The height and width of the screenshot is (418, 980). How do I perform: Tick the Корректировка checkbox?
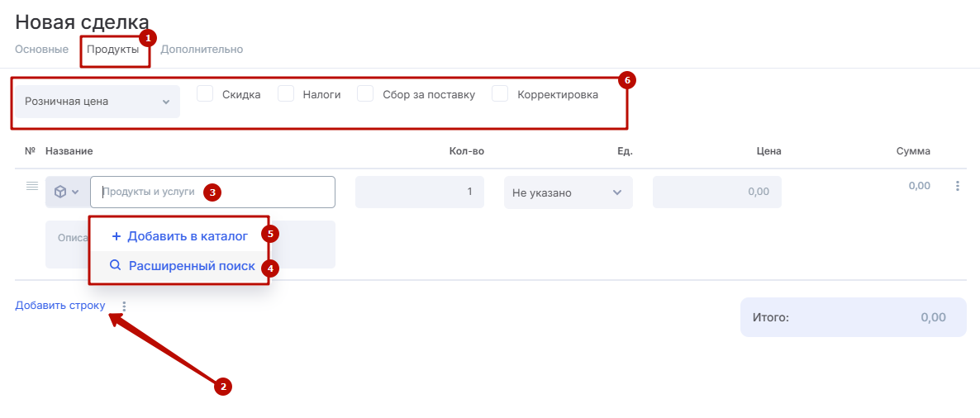click(x=500, y=94)
